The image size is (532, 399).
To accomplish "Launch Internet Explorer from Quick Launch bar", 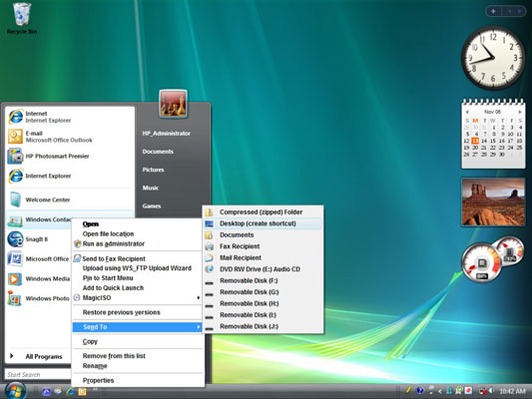I will [71, 392].
